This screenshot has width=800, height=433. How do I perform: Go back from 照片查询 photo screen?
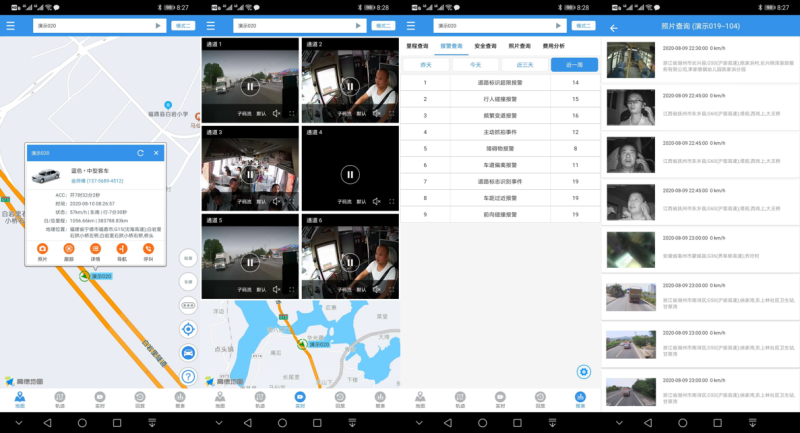coord(614,28)
